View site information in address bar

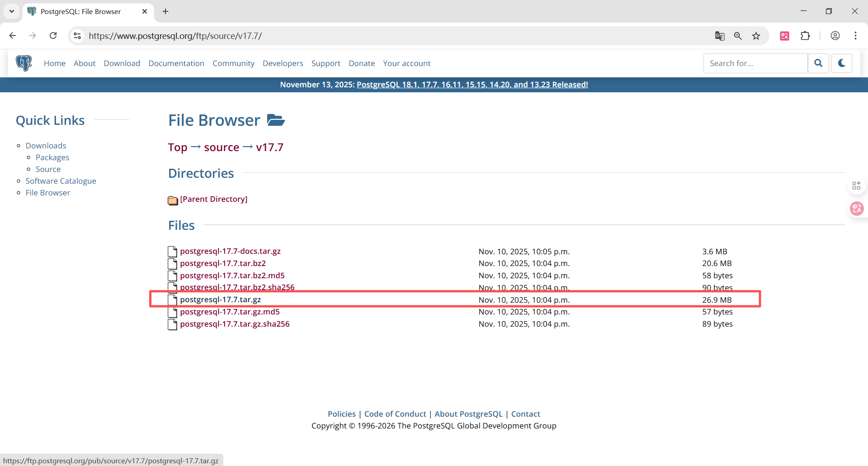pyautogui.click(x=78, y=36)
